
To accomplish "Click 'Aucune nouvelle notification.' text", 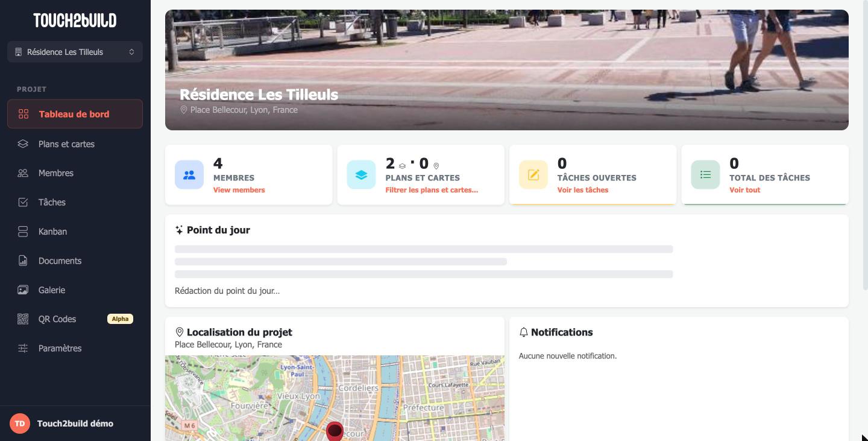I will point(568,356).
